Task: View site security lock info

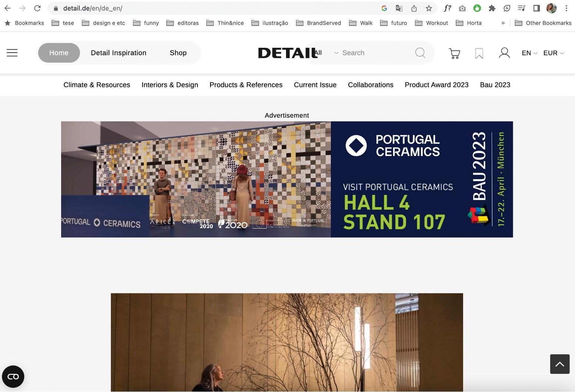Action: tap(56, 8)
